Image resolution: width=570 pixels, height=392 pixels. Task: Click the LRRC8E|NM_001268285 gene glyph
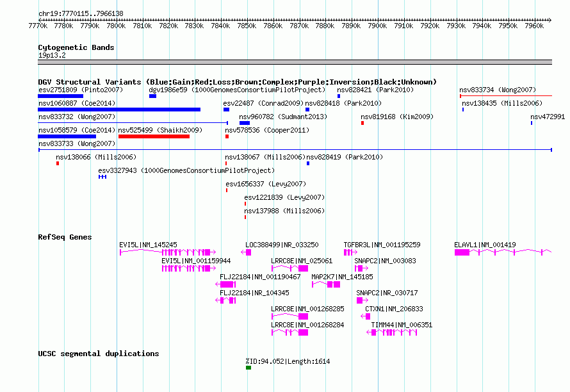pyautogui.click(x=290, y=316)
